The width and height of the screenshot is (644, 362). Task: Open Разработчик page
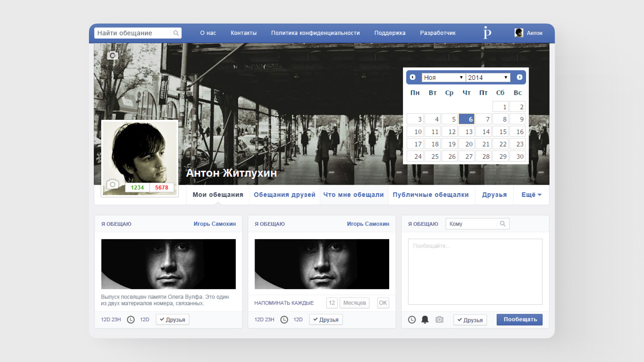438,33
